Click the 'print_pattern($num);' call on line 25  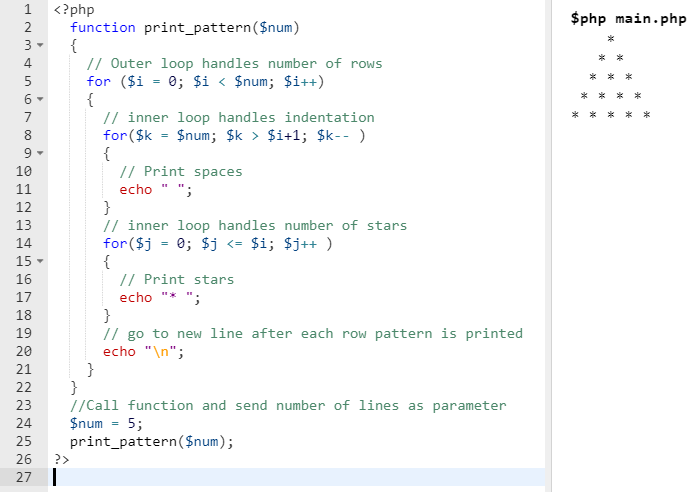tap(152, 442)
